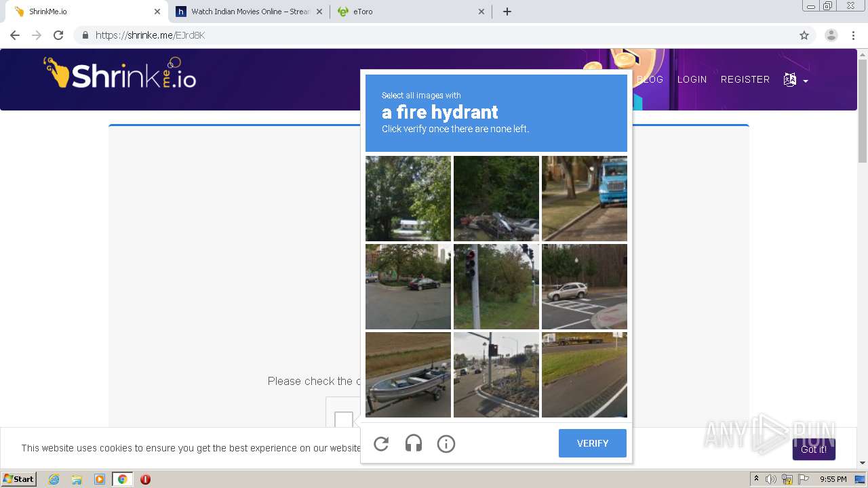The image size is (868, 488).
Task: Open volume control in system tray
Action: point(771,479)
